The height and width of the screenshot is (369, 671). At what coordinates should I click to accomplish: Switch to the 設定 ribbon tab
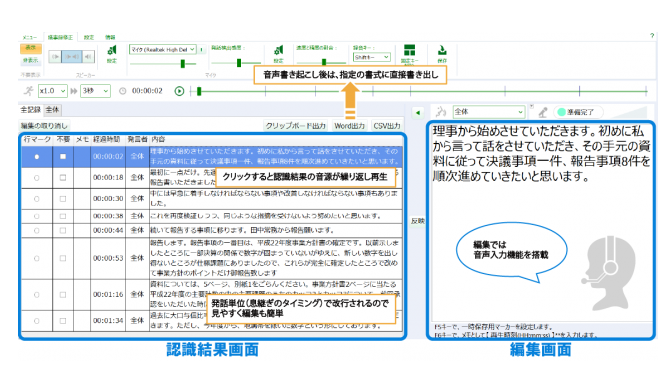tap(89, 37)
